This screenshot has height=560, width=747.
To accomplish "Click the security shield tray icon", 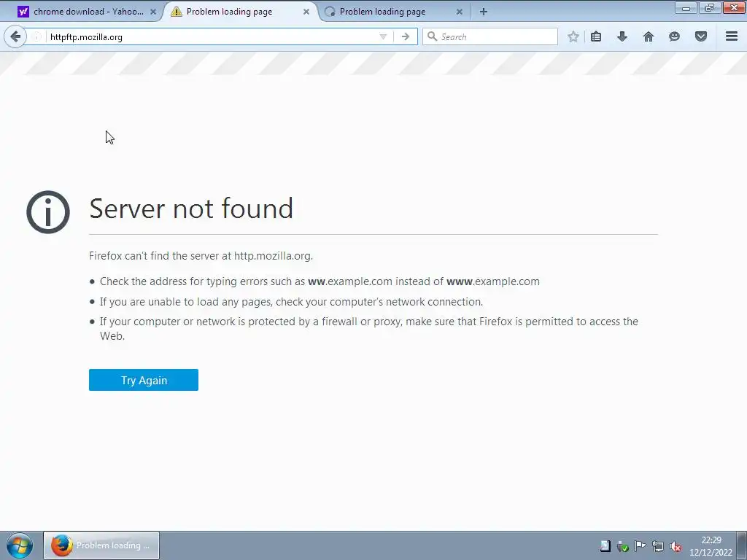I will (x=623, y=547).
